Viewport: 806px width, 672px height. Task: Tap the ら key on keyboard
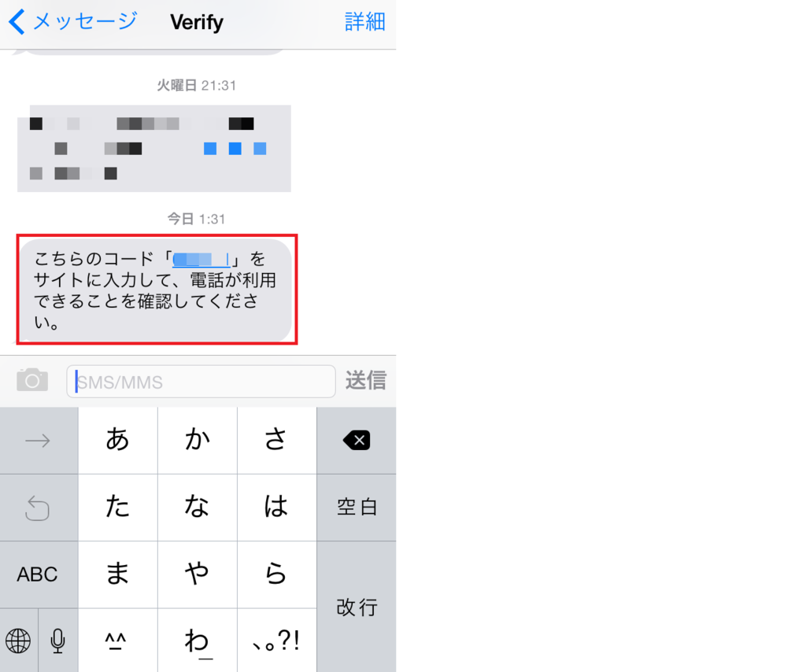[276, 574]
